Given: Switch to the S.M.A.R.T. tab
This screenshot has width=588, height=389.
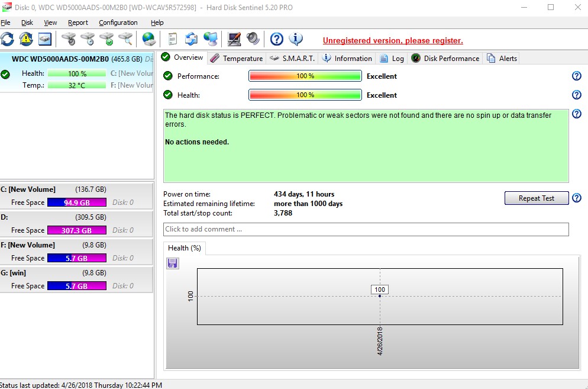Looking at the screenshot, I should [x=293, y=58].
